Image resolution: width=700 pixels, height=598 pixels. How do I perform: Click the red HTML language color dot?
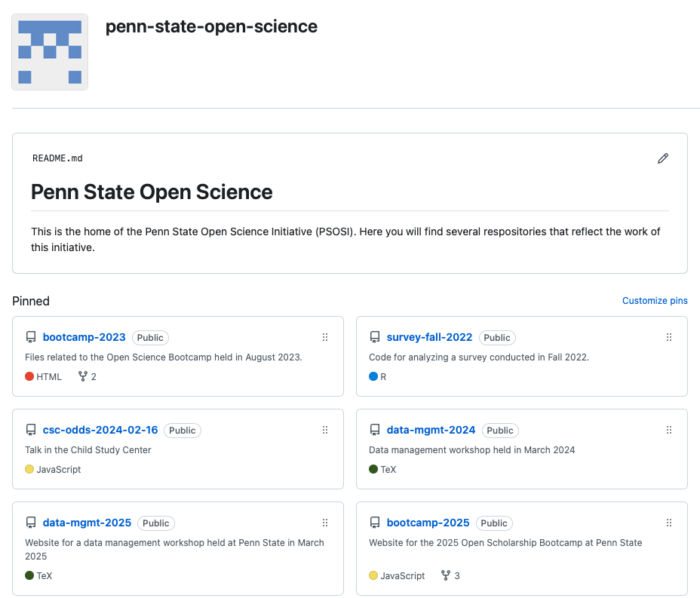coord(29,376)
